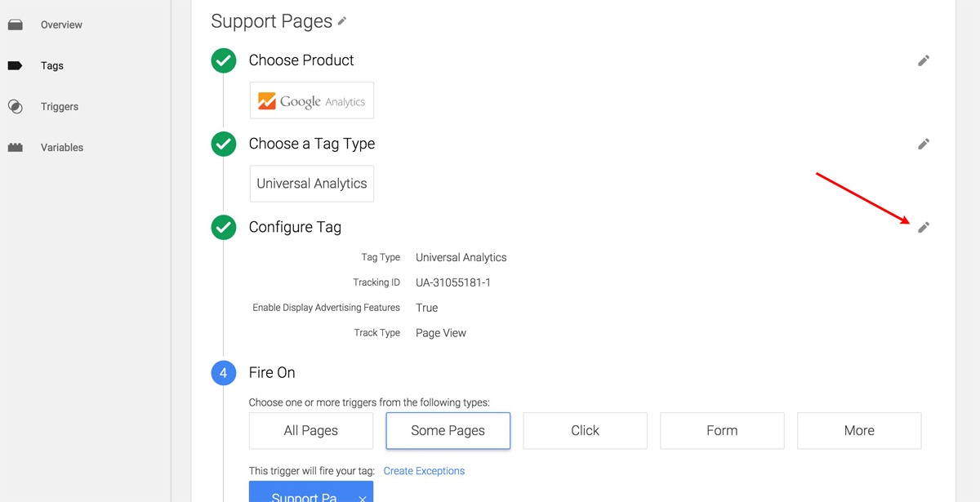Click the pencil for Choose a Tag Type
This screenshot has width=980, height=502.
[x=924, y=144]
